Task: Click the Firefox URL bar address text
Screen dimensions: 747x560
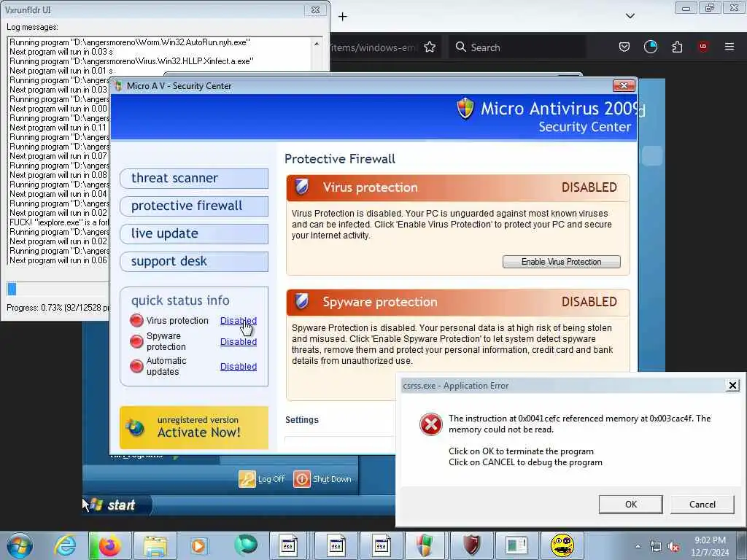Action: tap(373, 47)
